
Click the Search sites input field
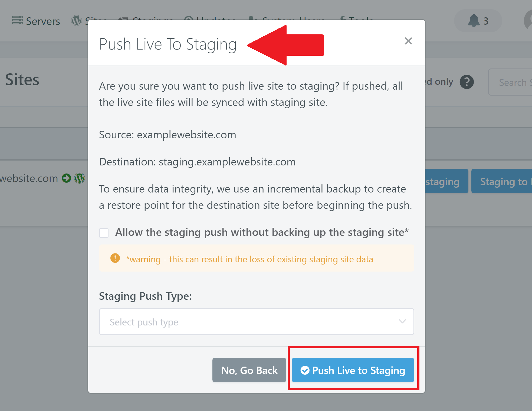click(510, 82)
